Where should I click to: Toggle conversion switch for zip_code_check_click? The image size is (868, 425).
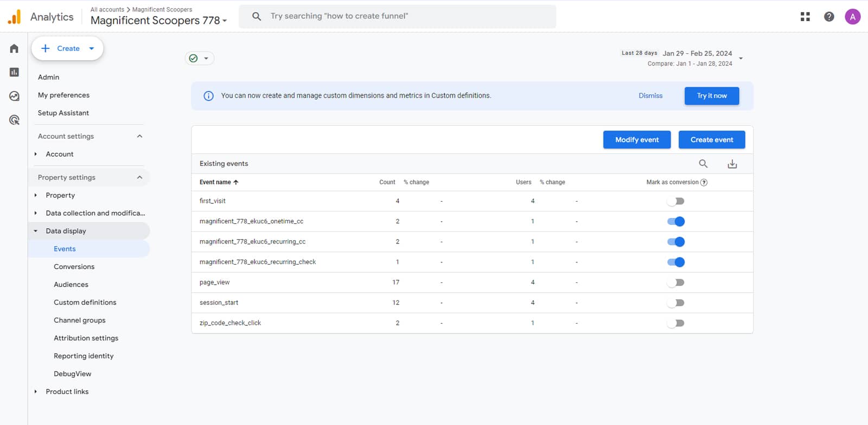point(675,323)
